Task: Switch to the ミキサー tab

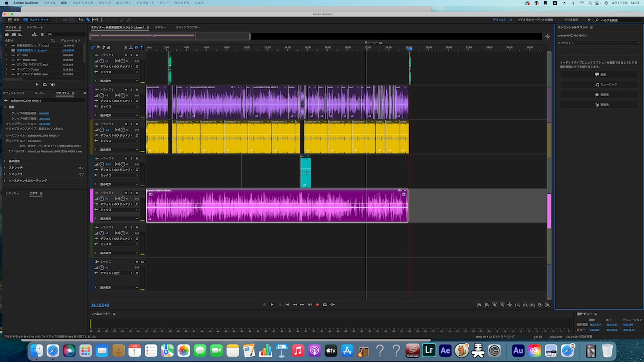Action: (x=160, y=27)
